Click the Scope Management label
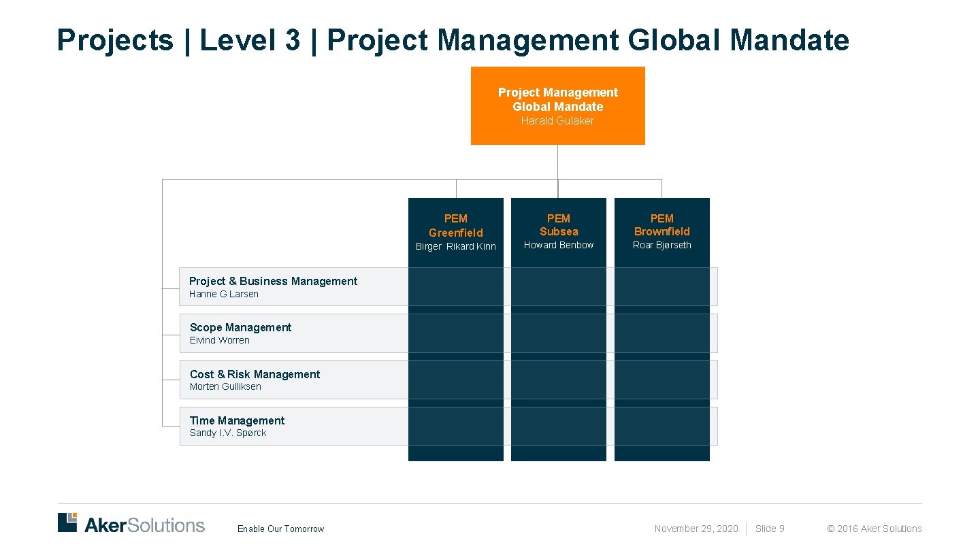The width and height of the screenshot is (980, 551). 240,327
